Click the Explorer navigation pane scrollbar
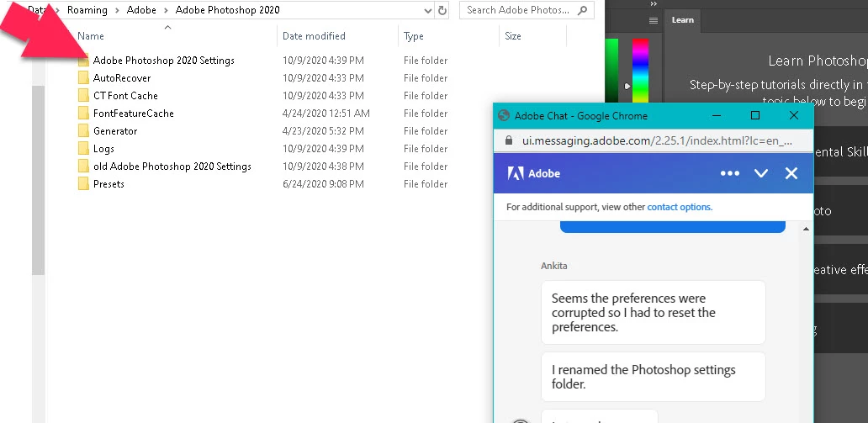The width and height of the screenshot is (868, 423). pyautogui.click(x=38, y=180)
